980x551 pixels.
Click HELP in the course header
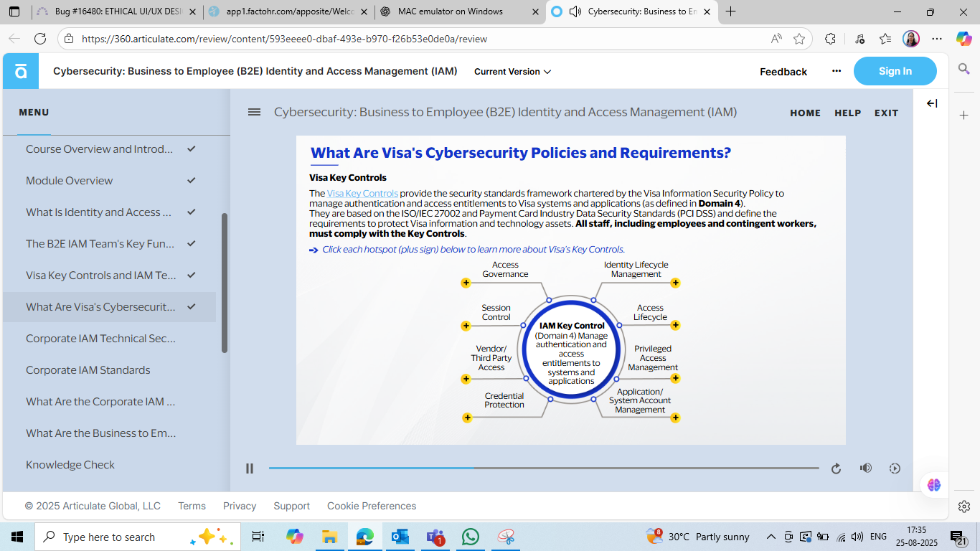[848, 113]
